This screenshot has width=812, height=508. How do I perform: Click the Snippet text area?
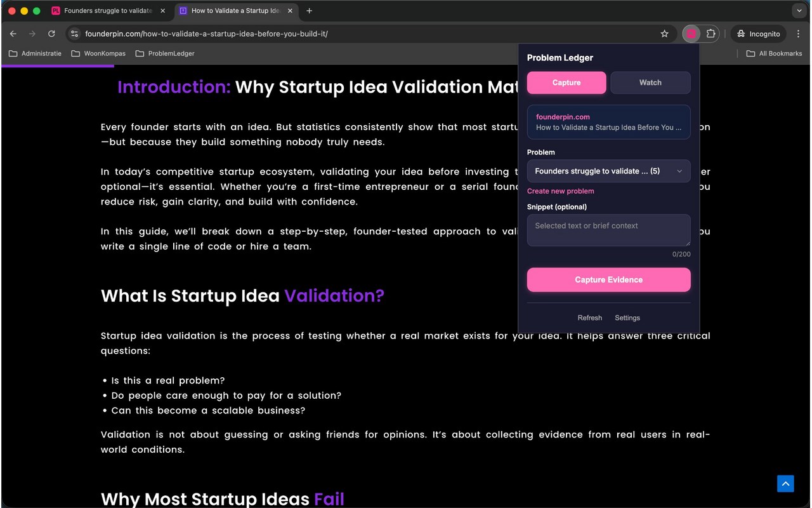pyautogui.click(x=608, y=230)
